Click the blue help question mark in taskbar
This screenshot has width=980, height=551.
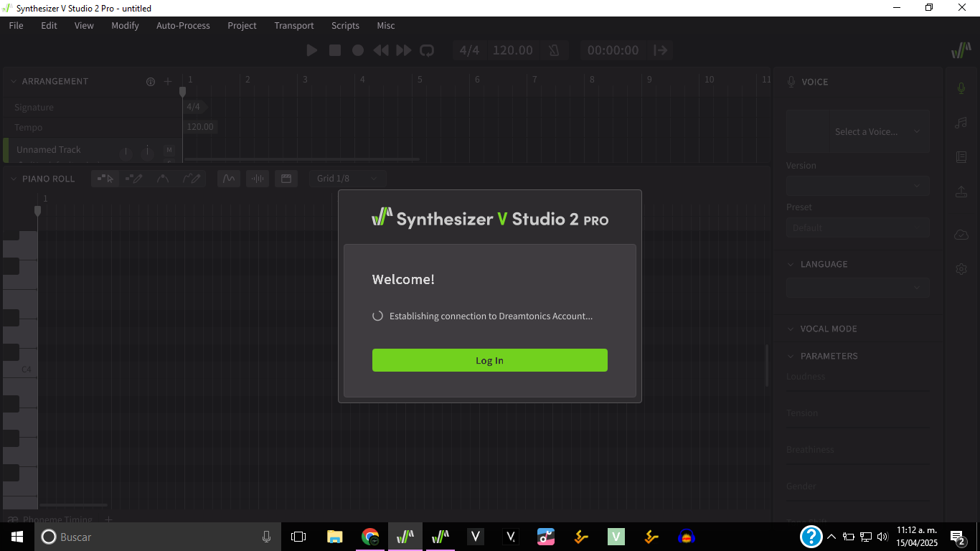811,537
